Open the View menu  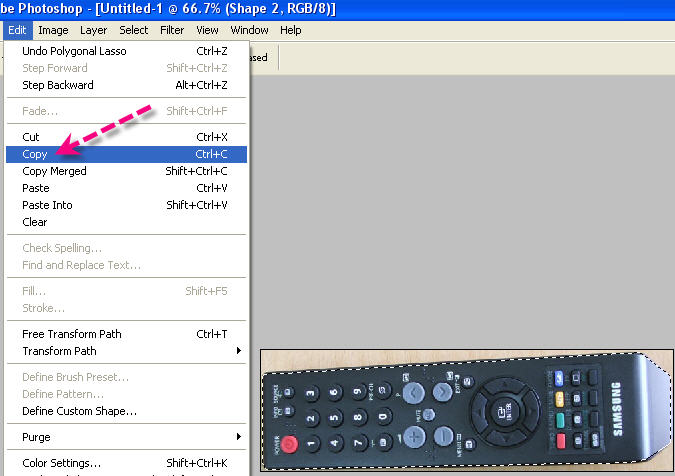point(207,30)
